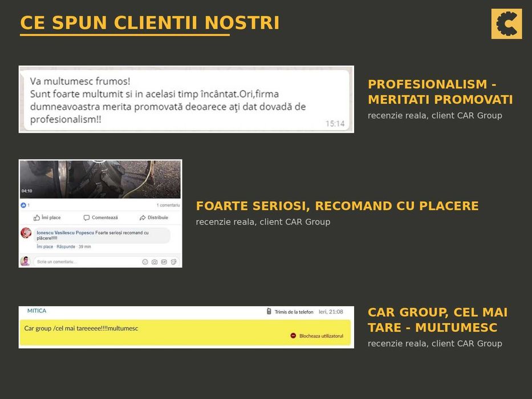Click 'Îmi place' under the comment
This screenshot has width=532, height=399.
[45, 247]
